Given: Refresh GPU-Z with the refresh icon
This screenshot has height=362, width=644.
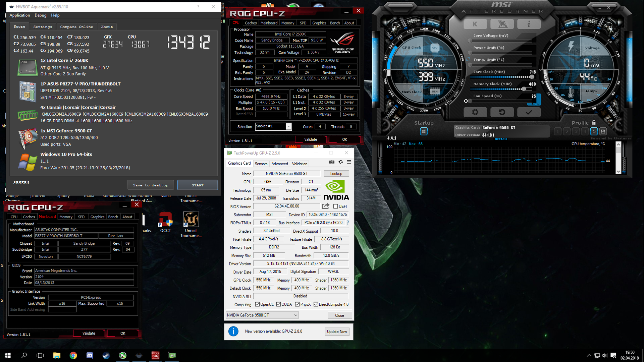Looking at the screenshot, I should tap(340, 162).
